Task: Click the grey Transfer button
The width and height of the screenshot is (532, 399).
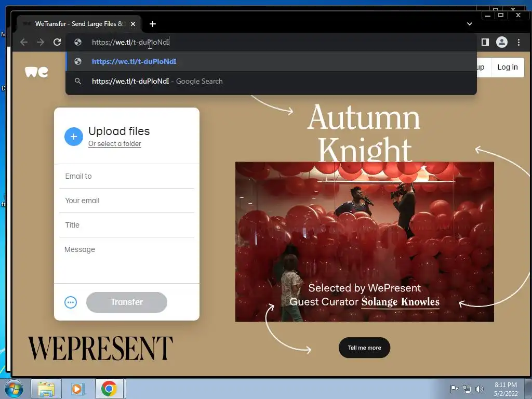Action: 127,302
